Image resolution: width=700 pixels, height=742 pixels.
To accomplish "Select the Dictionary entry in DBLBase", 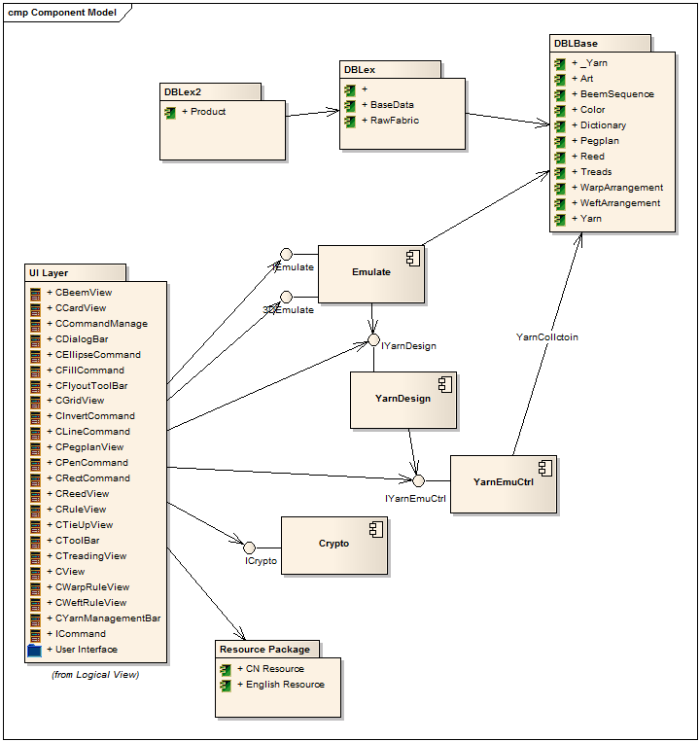I will tap(603, 125).
